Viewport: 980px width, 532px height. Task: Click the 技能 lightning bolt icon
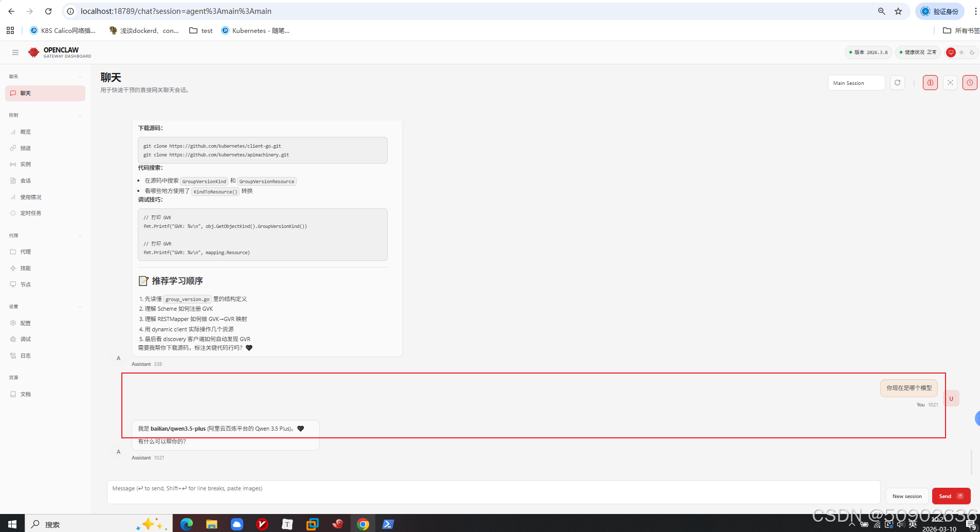pos(13,268)
